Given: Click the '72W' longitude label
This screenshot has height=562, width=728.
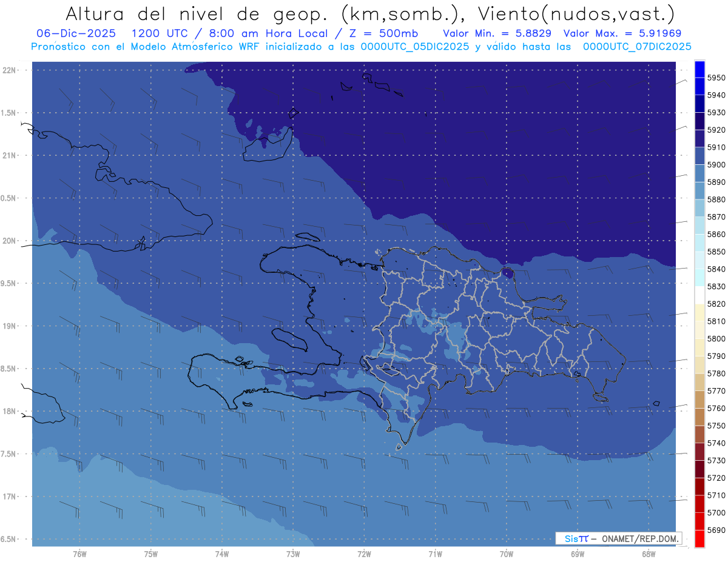Looking at the screenshot, I should pos(365,554).
